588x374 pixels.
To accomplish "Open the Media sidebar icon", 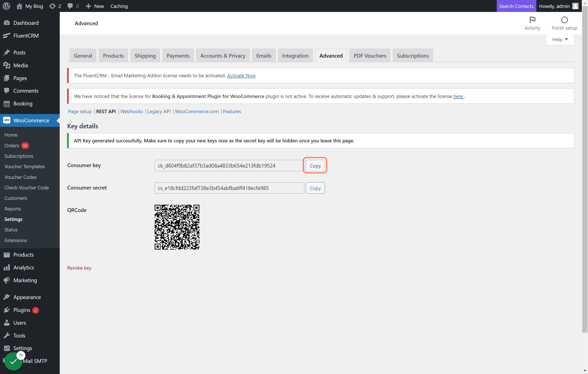I will (x=7, y=65).
